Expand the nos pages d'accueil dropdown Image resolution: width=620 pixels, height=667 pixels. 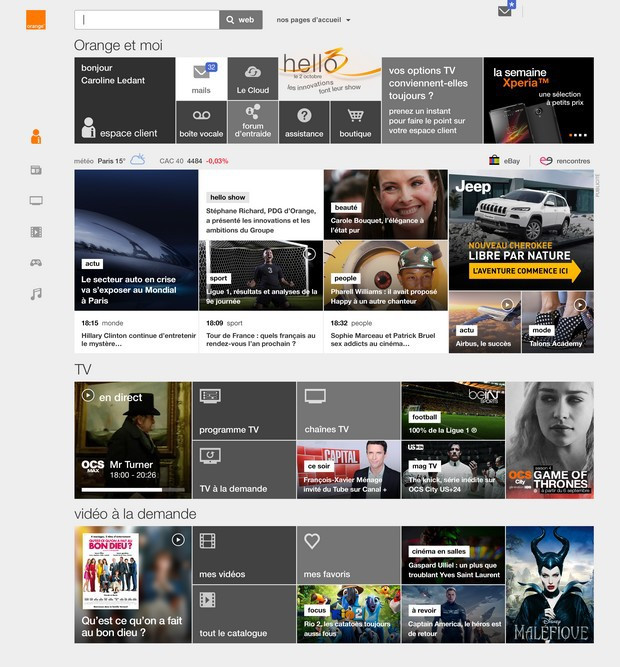click(x=313, y=20)
